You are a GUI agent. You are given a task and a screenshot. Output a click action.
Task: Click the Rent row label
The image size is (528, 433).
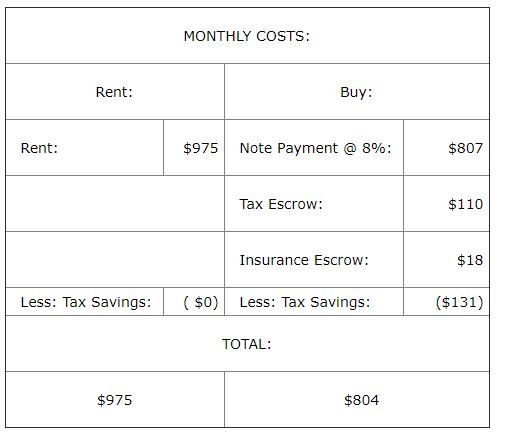39,148
